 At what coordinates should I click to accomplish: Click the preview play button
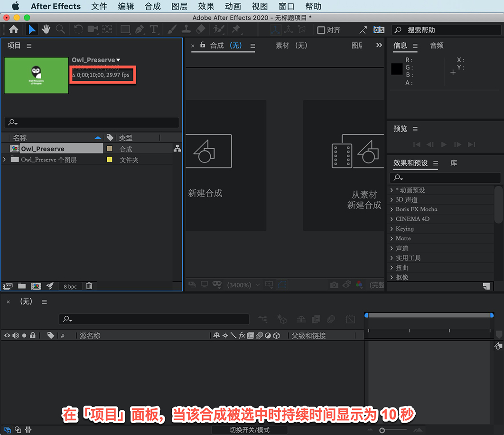coord(444,144)
